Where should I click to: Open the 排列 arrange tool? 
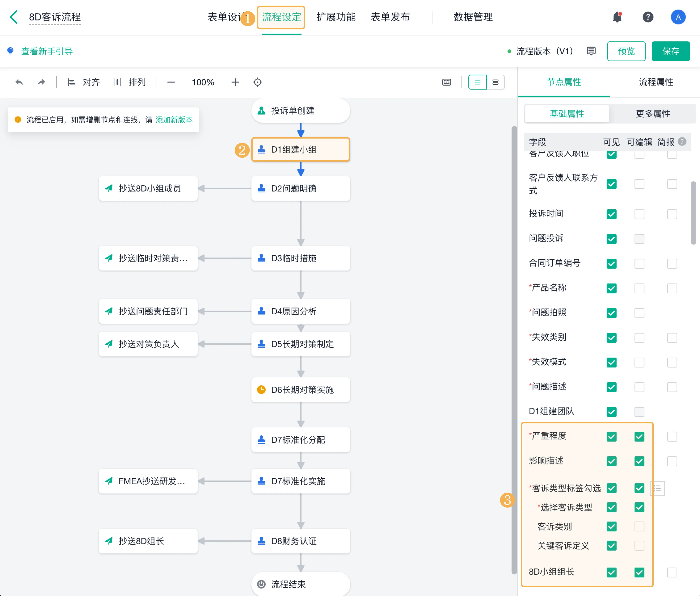(129, 82)
